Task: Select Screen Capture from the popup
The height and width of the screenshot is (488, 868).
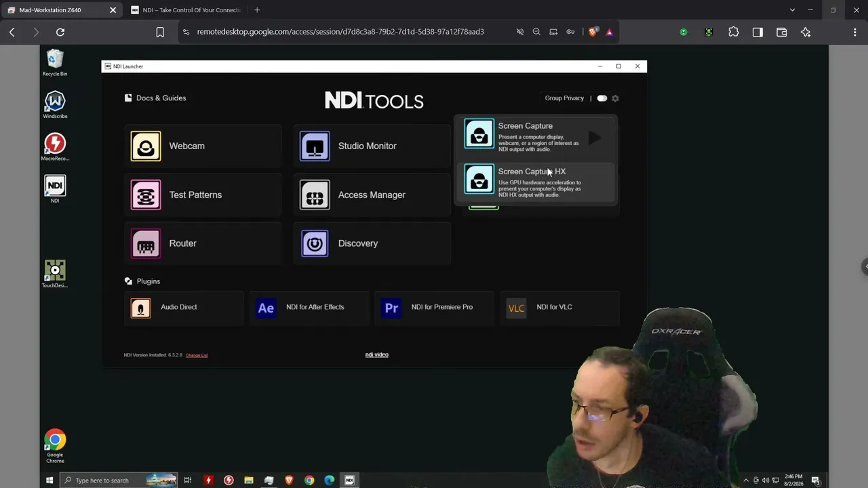Action: (535, 138)
